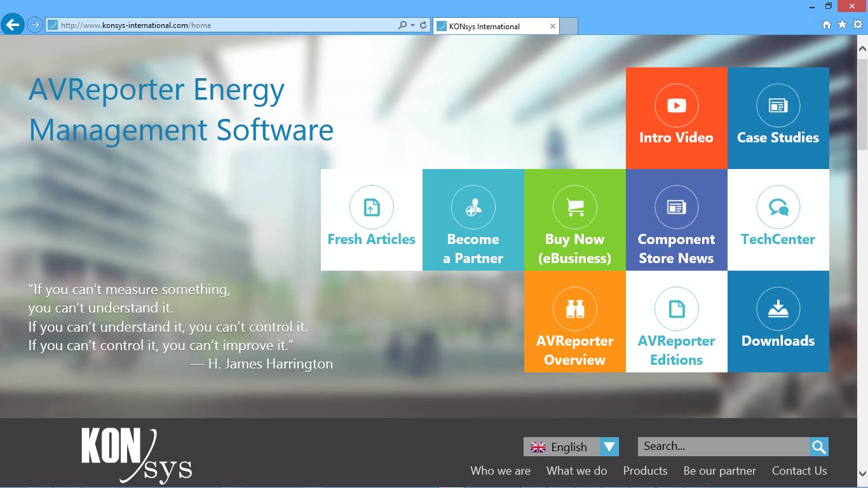
Task: Click the Become a Partner person icon
Action: 473,207
